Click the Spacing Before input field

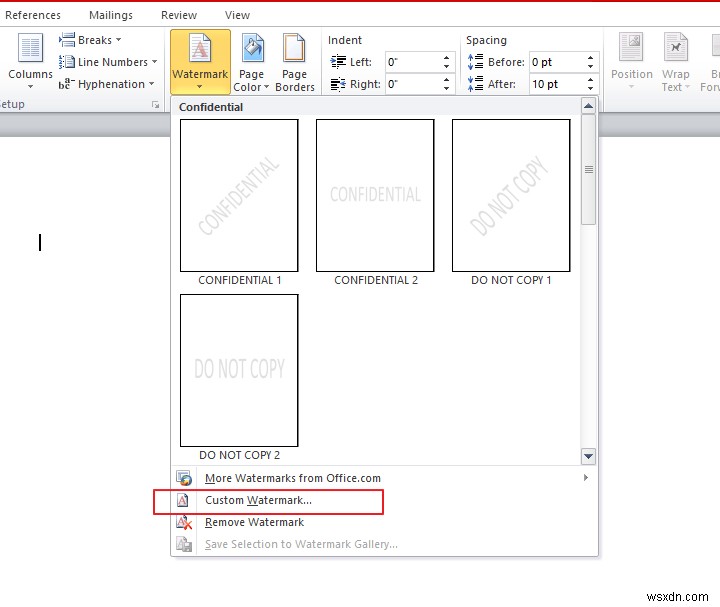tap(556, 62)
